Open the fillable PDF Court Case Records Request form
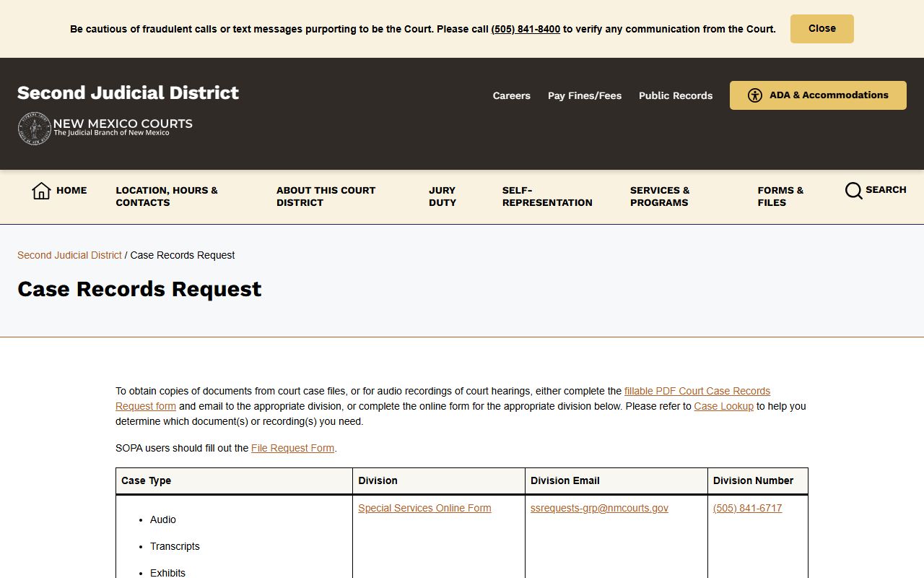 click(x=443, y=399)
